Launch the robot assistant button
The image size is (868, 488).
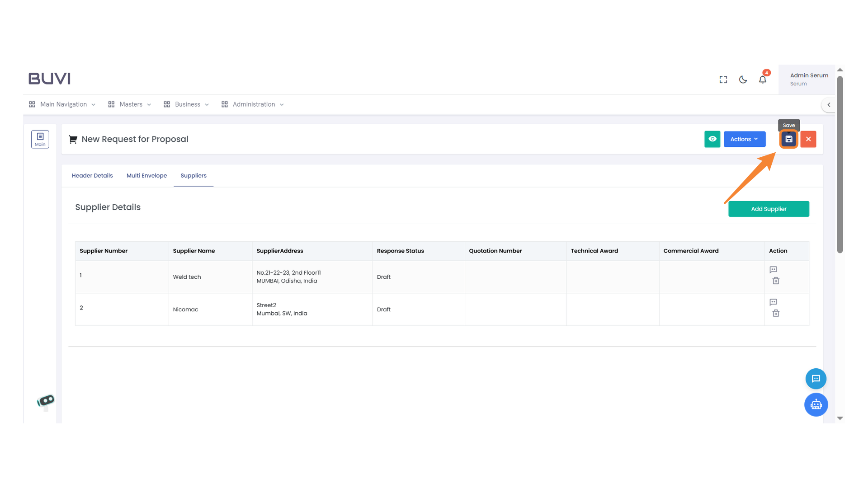coord(816,404)
